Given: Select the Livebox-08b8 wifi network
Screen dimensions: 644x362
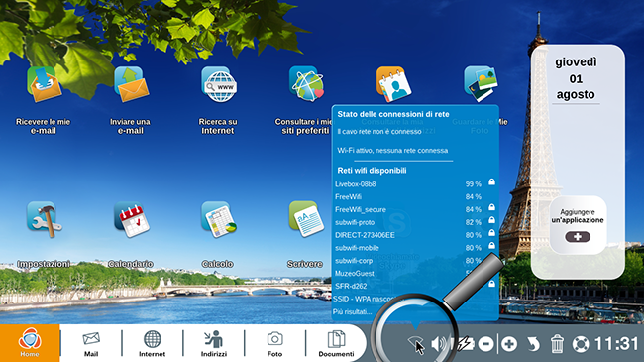Looking at the screenshot, I should click(x=415, y=183).
